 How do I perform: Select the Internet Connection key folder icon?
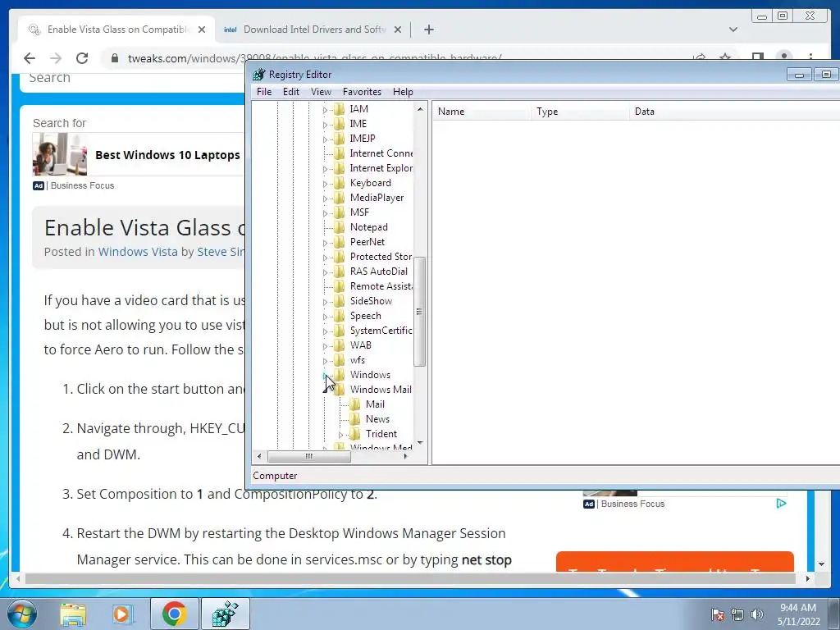point(339,153)
